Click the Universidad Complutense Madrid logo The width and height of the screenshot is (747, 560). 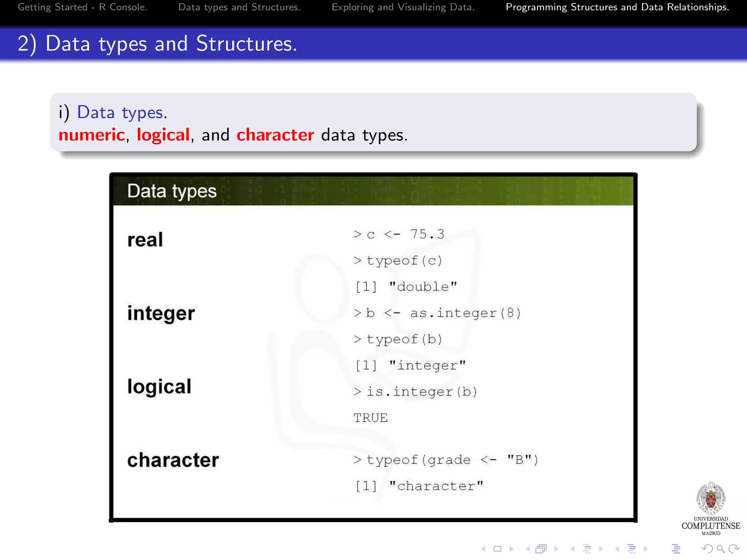coord(711,509)
